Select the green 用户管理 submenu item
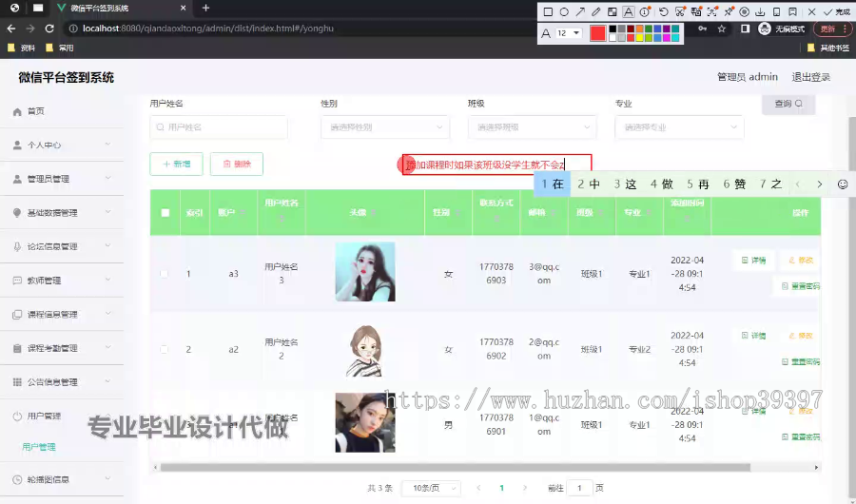This screenshot has width=856, height=504. point(39,447)
